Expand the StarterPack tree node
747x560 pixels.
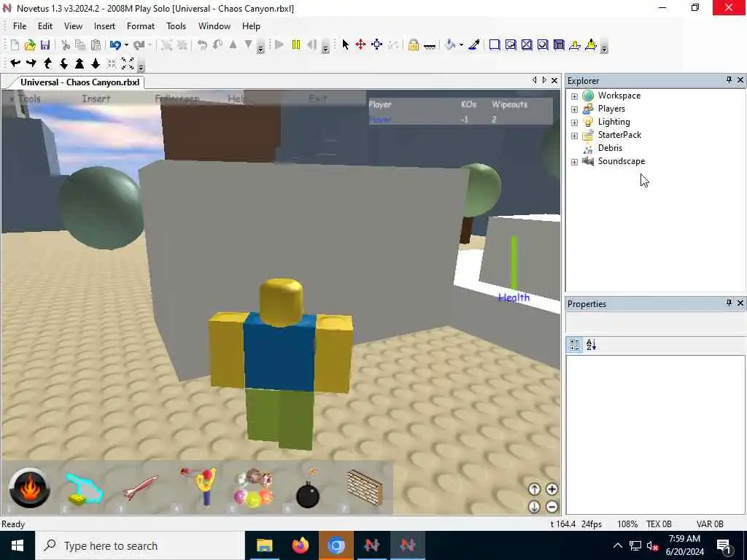point(575,136)
